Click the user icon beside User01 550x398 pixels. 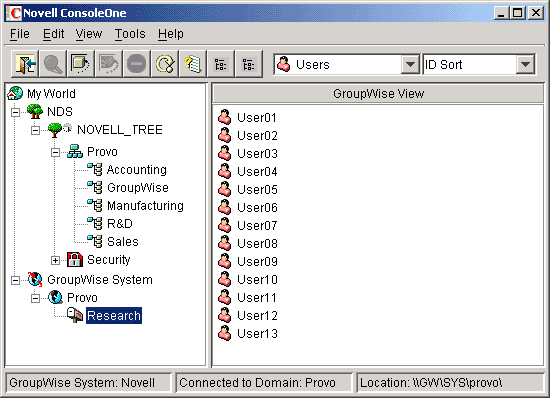click(224, 117)
